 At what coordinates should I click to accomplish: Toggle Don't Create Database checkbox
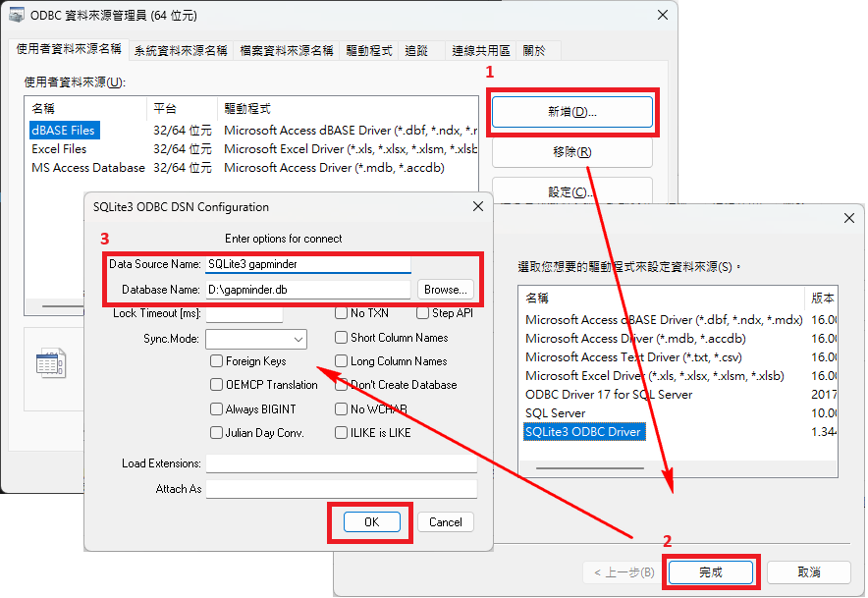pos(341,385)
